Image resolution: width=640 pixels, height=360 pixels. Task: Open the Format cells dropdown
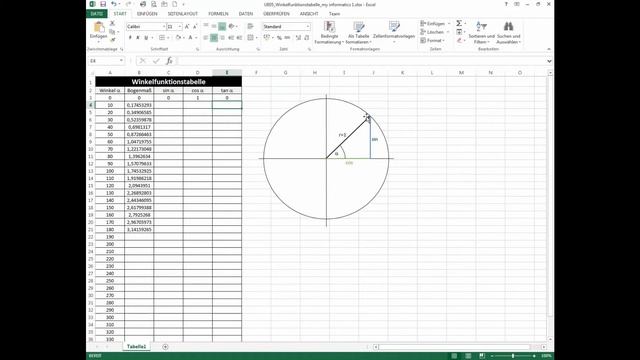pos(444,40)
